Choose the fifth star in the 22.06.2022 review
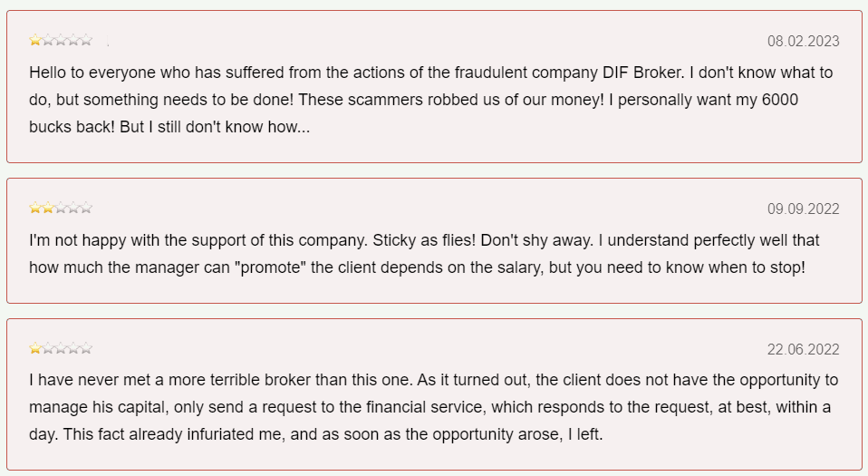 click(86, 348)
